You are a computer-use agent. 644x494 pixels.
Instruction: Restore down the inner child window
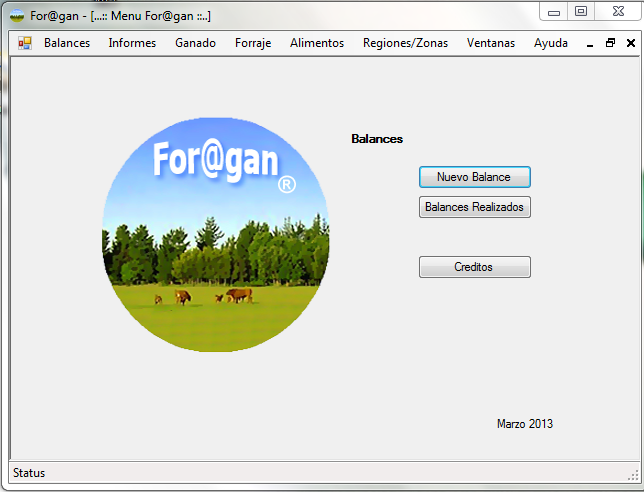(610, 44)
